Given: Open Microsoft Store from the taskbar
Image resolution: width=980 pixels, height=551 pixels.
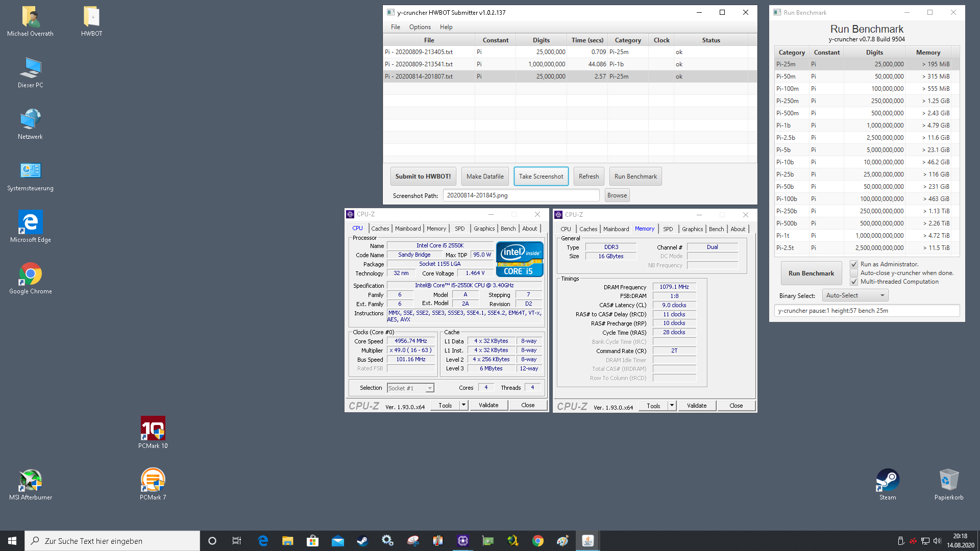Looking at the screenshot, I should (x=312, y=541).
